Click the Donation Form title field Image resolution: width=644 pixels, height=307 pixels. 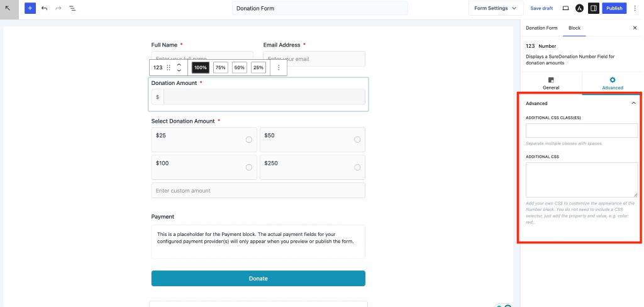[x=320, y=8]
